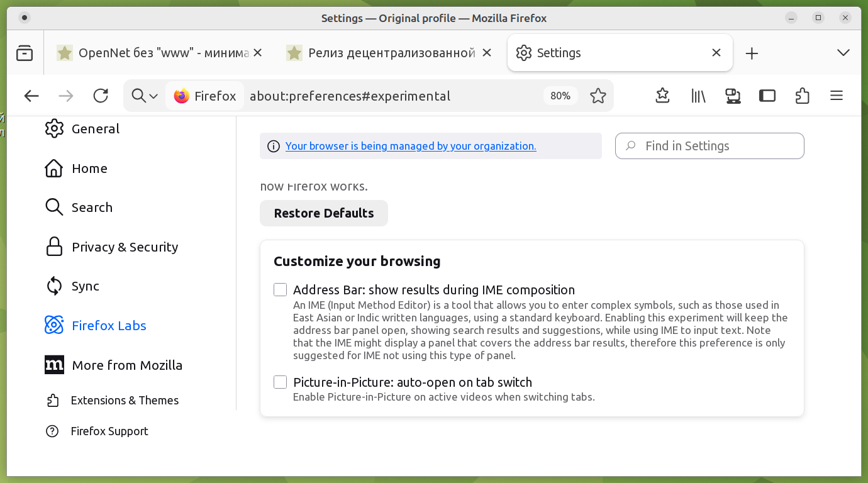Click the 80% zoom level indicator
The width and height of the screenshot is (868, 483).
click(x=560, y=96)
